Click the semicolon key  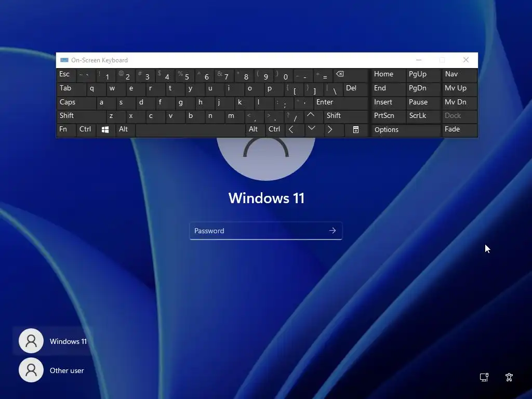(x=284, y=103)
